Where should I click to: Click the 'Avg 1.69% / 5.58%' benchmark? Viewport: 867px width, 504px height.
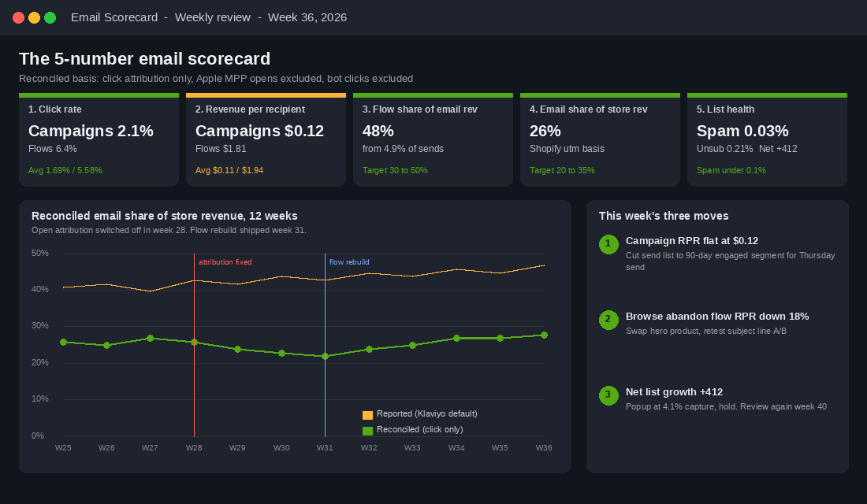65,170
